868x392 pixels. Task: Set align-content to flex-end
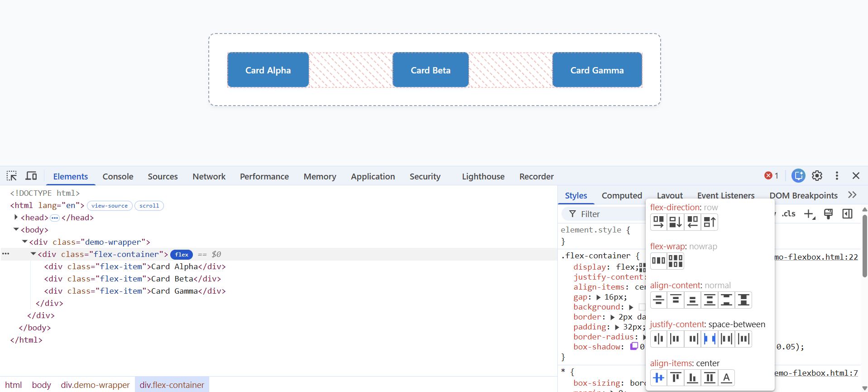(x=692, y=300)
